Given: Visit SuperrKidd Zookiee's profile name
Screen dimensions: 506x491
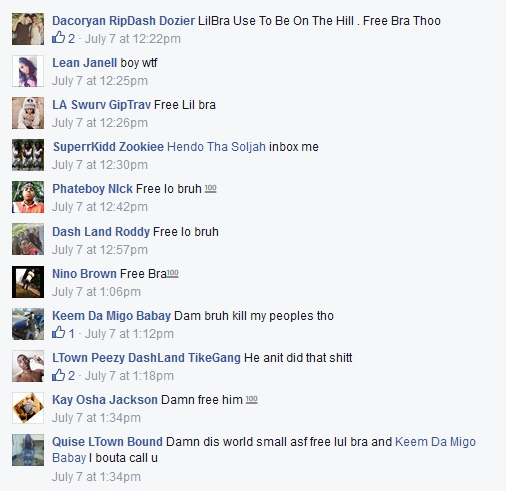Looking at the screenshot, I should (x=108, y=147).
